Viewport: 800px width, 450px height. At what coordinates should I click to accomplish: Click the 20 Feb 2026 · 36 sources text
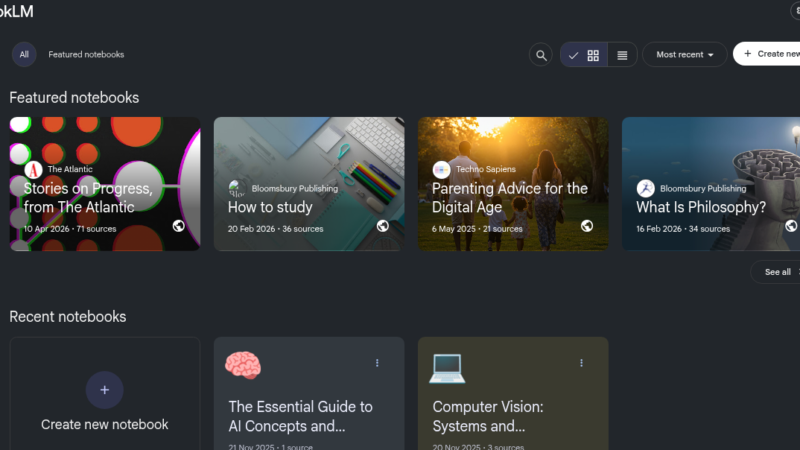[276, 229]
